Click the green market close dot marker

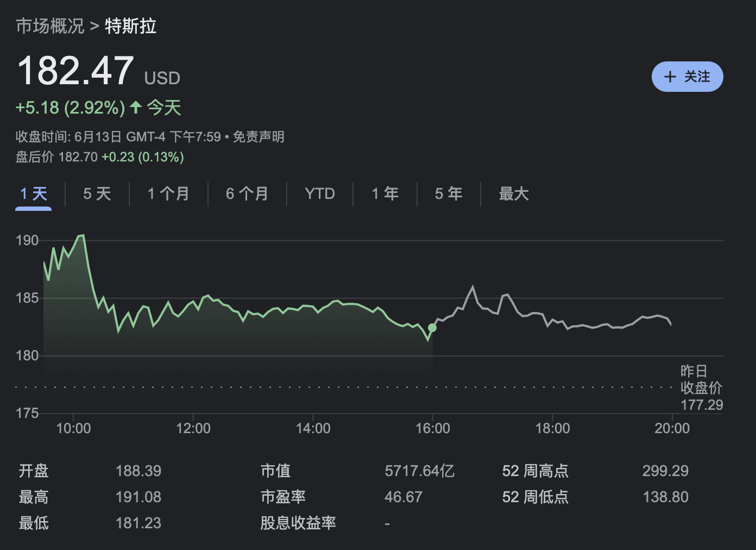(432, 328)
